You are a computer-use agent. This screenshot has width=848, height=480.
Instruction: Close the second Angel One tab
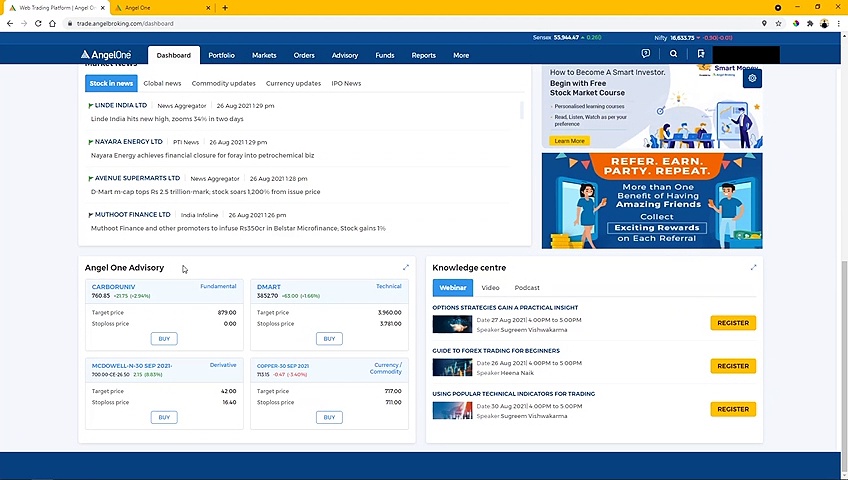tap(209, 8)
